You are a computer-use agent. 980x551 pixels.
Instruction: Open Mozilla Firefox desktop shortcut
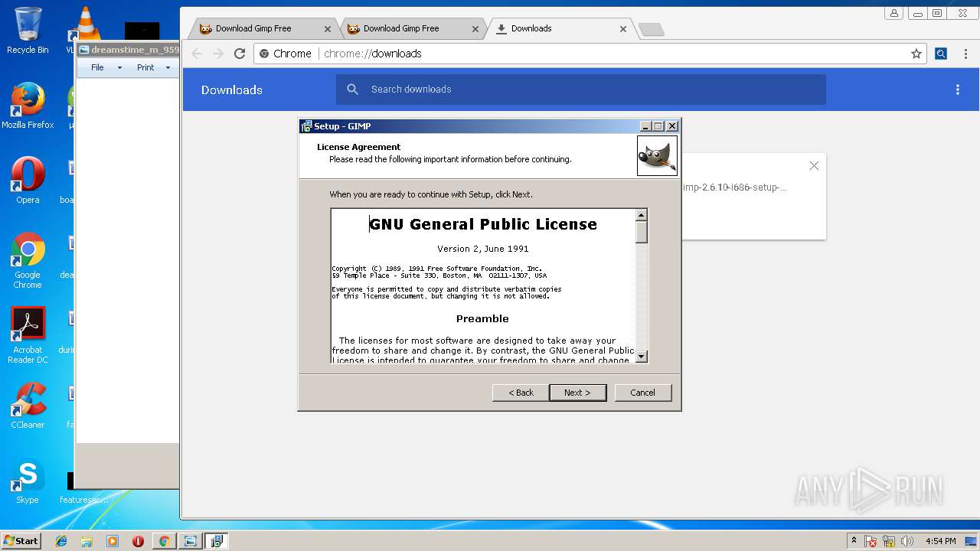[28, 106]
